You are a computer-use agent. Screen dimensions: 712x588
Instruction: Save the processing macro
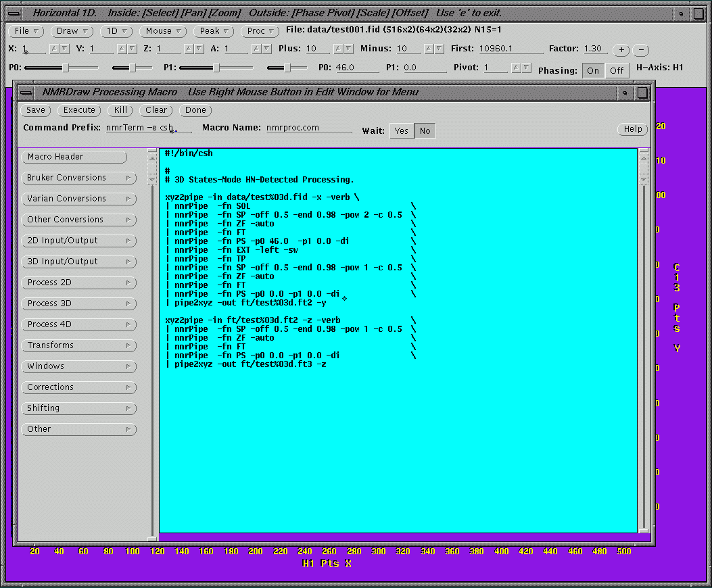point(35,110)
